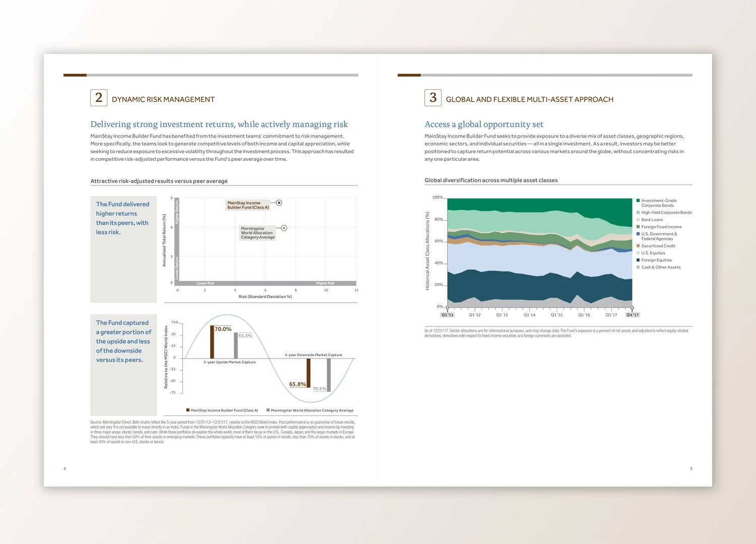Screen dimensions: 756x544
Task: Click the 'Higher Risk' axis band label
Action: point(325,284)
